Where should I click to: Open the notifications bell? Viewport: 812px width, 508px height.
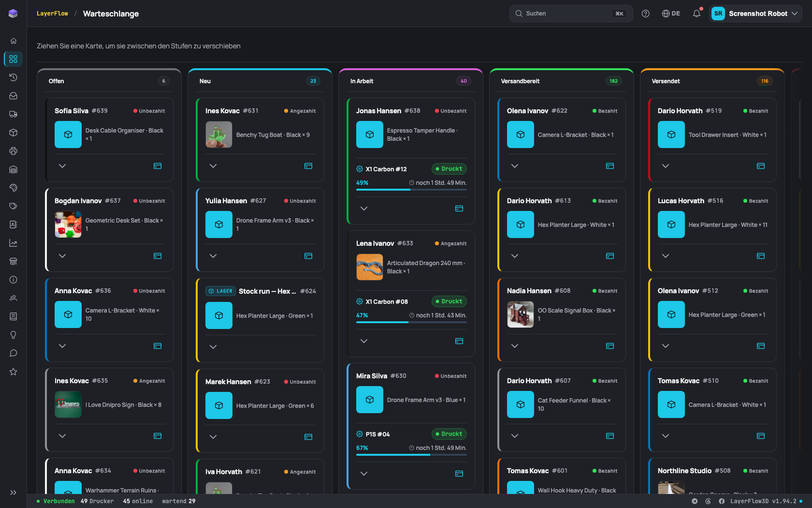click(696, 14)
